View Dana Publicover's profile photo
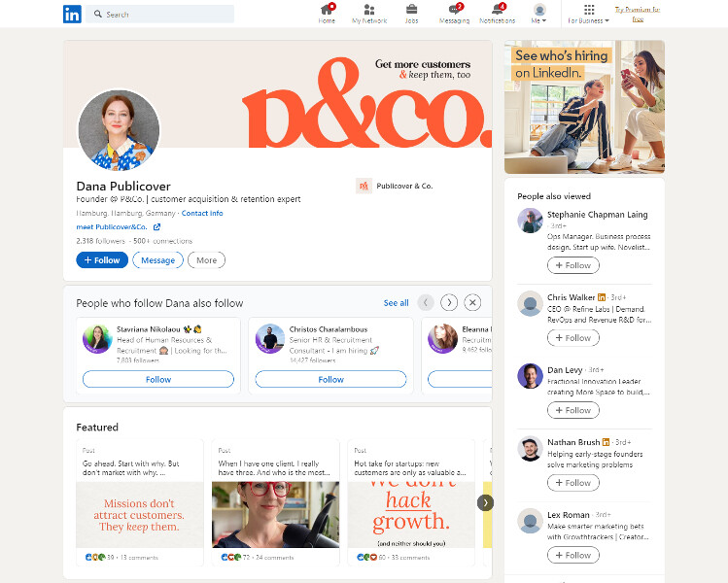Screen dimensions: 728x583 [119, 130]
